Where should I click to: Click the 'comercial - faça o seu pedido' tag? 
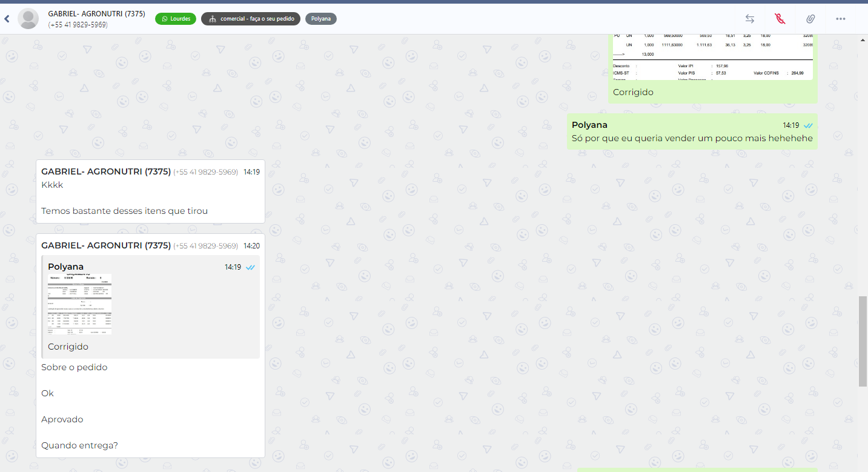point(251,19)
